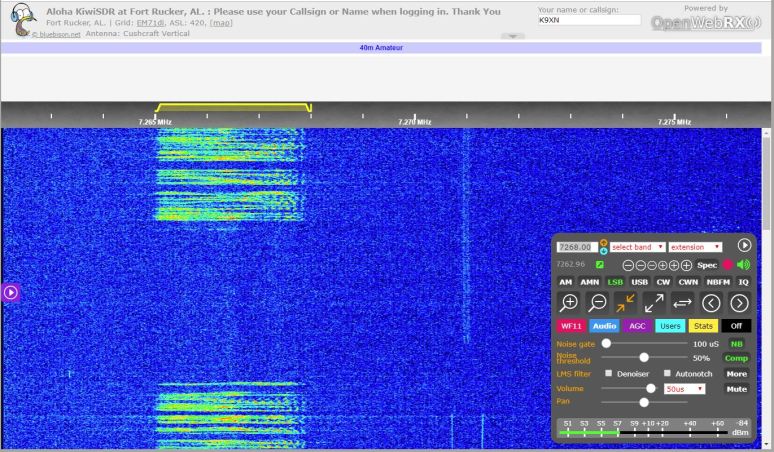Click the page left arrow circle icon
The height and width of the screenshot is (452, 774).
point(711,302)
